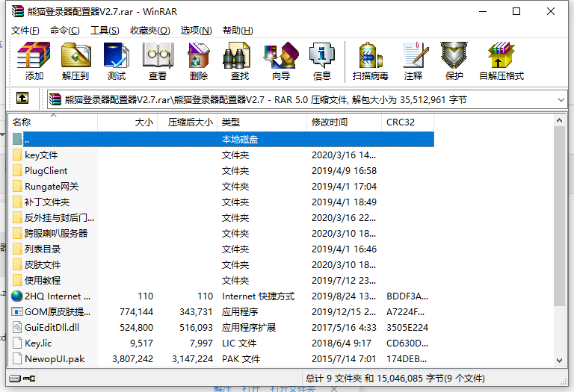Screen dimensions: 574x392
Task: Sort by the 压缩后大小 column header
Action: coord(188,122)
